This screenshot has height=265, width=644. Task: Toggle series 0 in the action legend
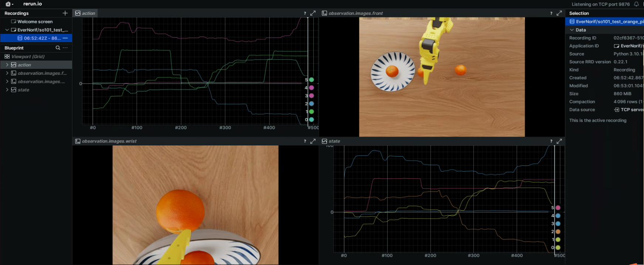pos(311,120)
